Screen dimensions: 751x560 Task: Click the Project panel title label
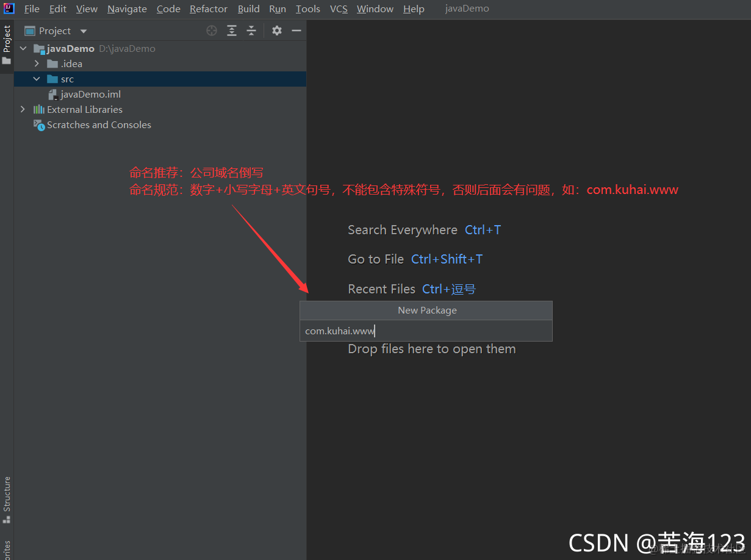pos(55,31)
